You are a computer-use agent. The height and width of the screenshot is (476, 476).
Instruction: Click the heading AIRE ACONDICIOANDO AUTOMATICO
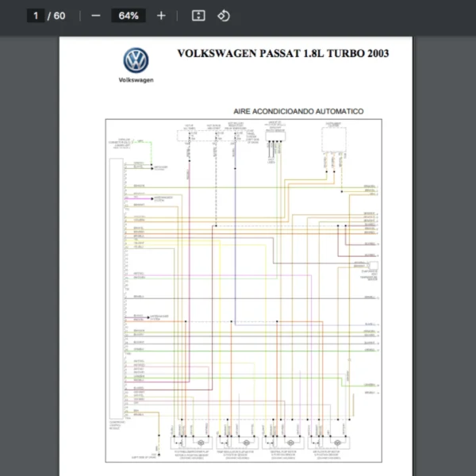coord(298,111)
